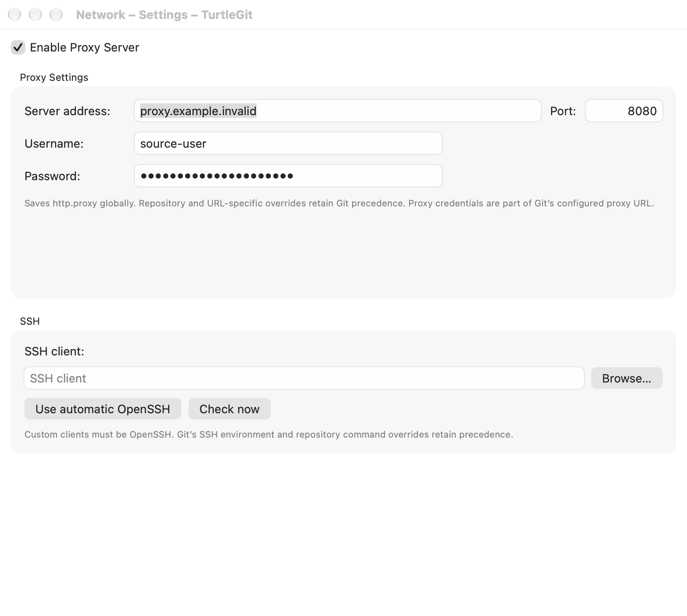The image size is (687, 616).
Task: Click the window title Network – Settings – TurtleGit
Action: coord(164,15)
